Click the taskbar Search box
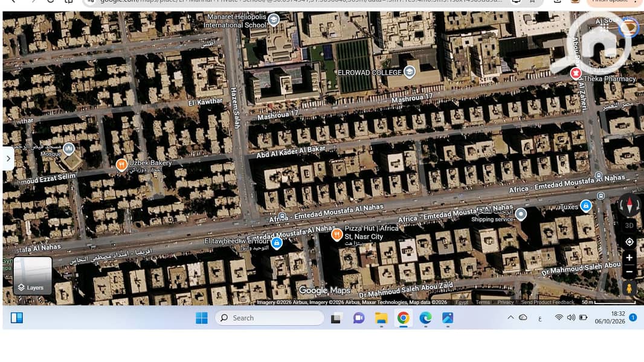This screenshot has height=362, width=644. click(269, 318)
